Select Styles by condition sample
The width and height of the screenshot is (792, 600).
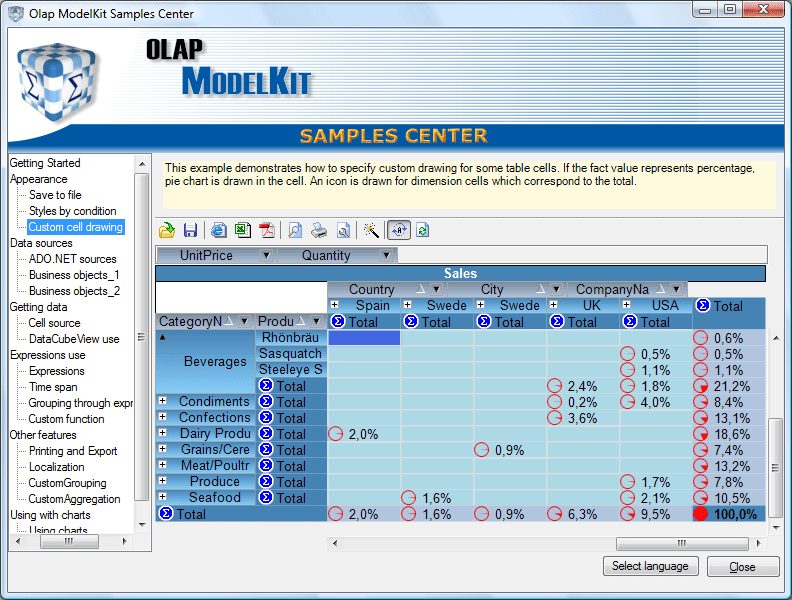tap(72, 211)
